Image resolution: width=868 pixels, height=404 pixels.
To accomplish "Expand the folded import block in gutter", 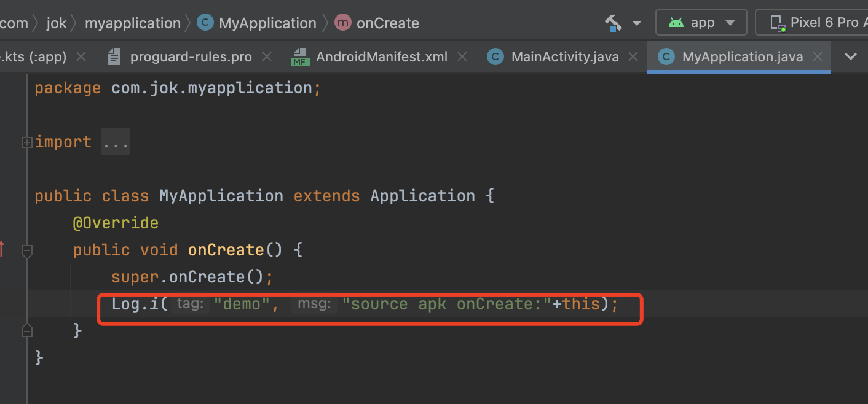I will click(26, 142).
